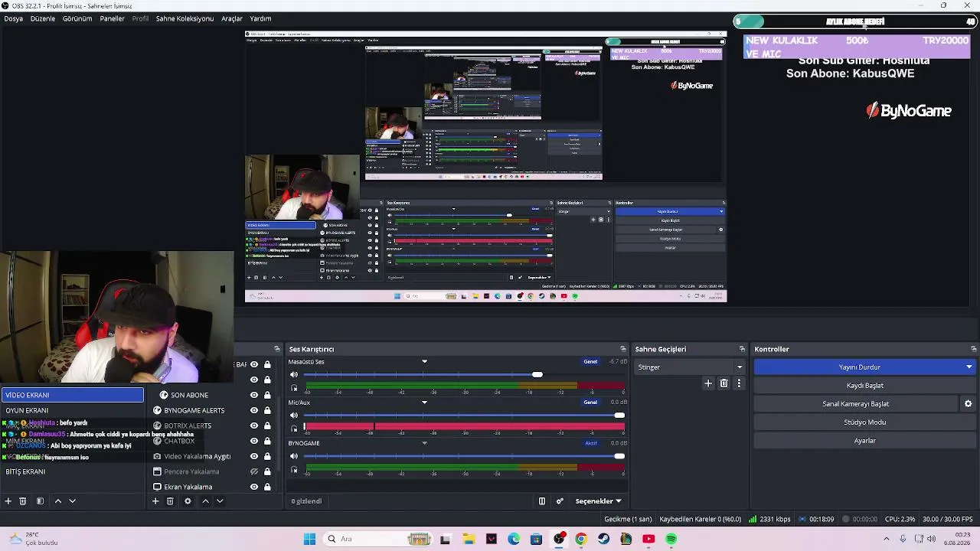
Task: Expand Mic/Aux options arrow
Action: tap(424, 403)
